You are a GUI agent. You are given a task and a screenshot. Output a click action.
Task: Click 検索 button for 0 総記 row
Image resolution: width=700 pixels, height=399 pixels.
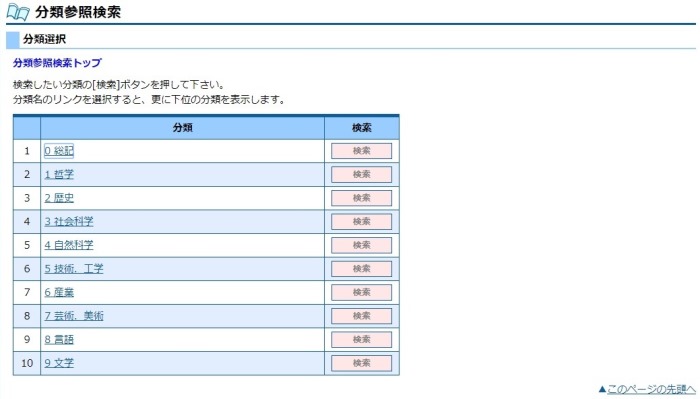[362, 151]
